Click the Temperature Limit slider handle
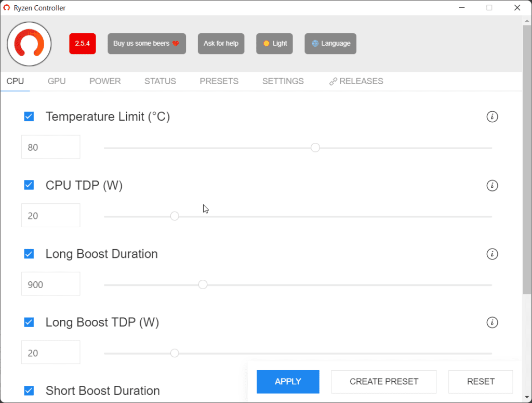The width and height of the screenshot is (532, 403). (x=315, y=148)
